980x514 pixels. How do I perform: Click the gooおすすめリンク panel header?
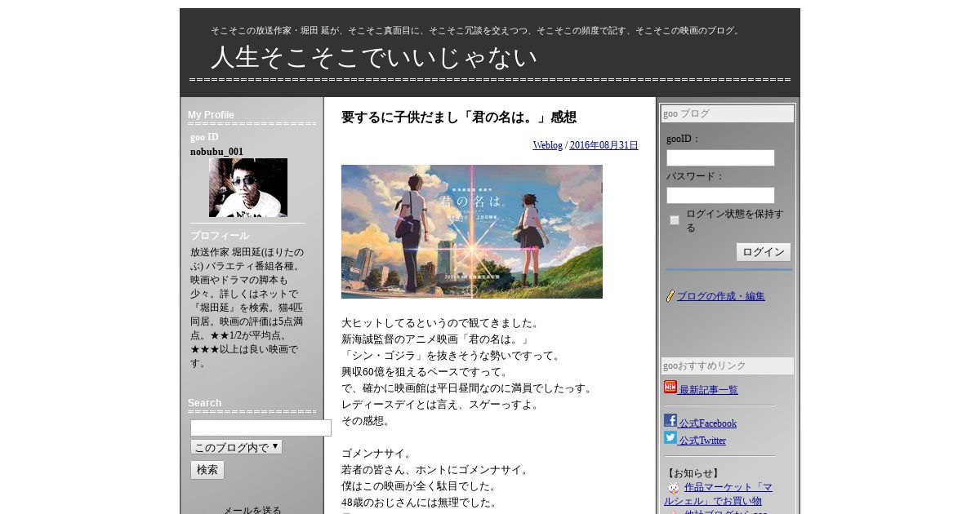click(728, 366)
